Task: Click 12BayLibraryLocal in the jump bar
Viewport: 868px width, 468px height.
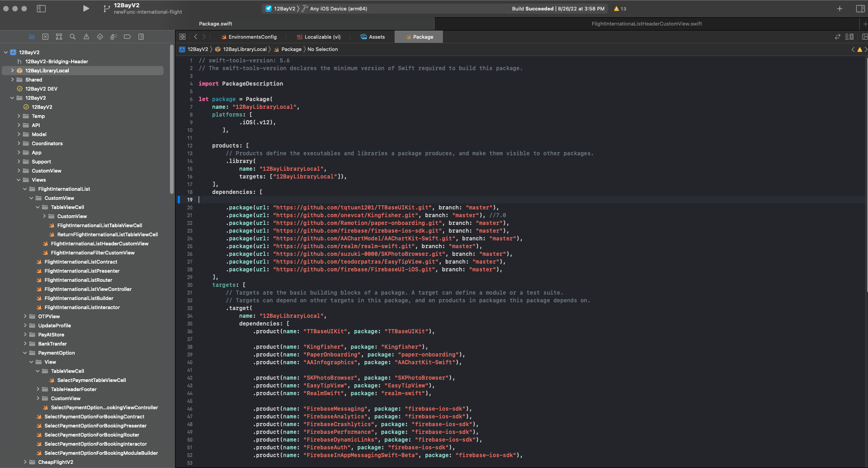Action: coord(241,49)
